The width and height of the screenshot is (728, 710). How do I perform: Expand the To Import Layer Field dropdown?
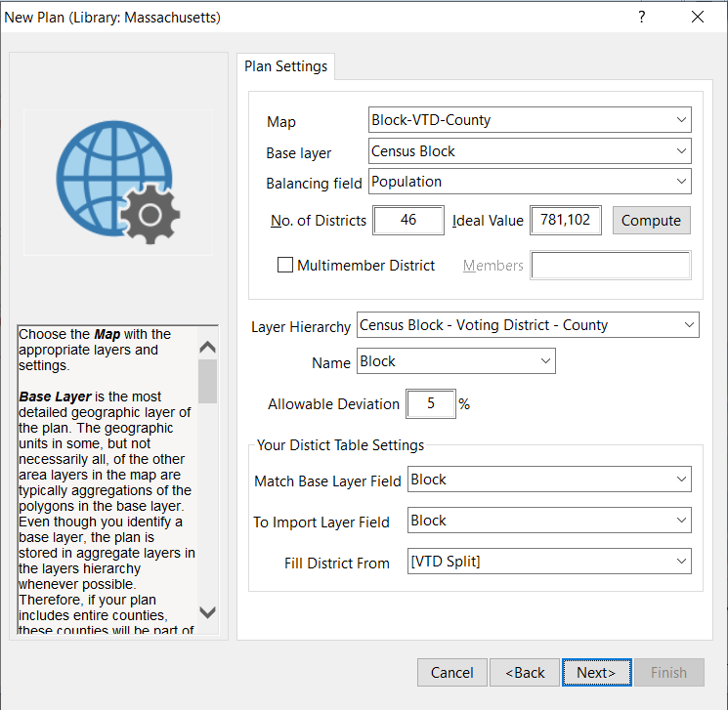click(x=549, y=521)
